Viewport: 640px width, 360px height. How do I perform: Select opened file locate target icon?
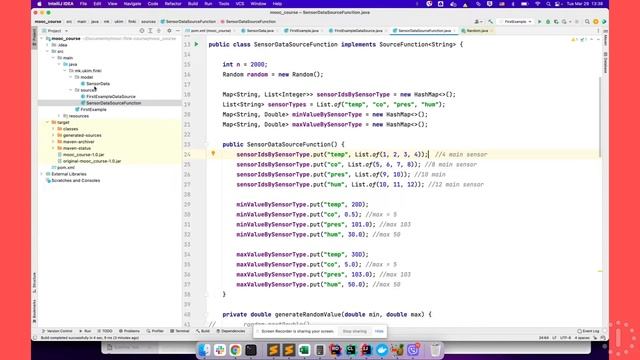[x=142, y=31]
